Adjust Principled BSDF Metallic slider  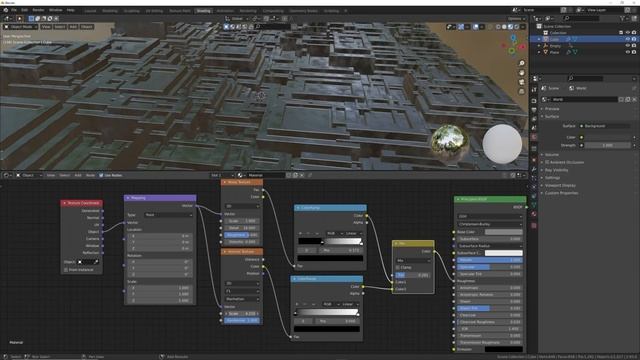coord(489,260)
